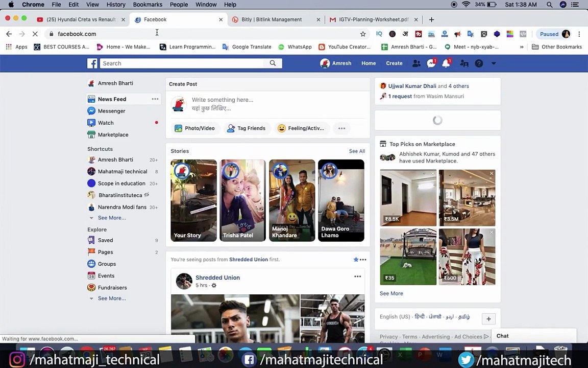Open Bookmarks menu in macOS menu bar

[148, 5]
